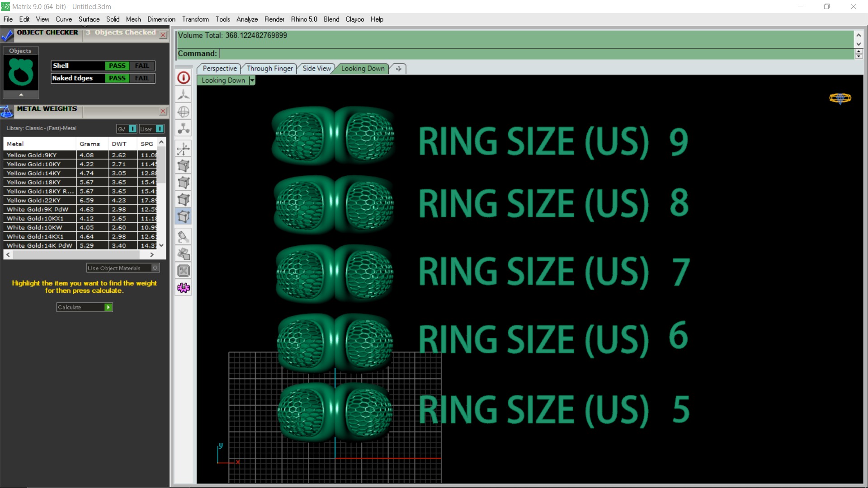Image resolution: width=868 pixels, height=488 pixels.
Task: Open the Transform menu
Action: point(195,19)
